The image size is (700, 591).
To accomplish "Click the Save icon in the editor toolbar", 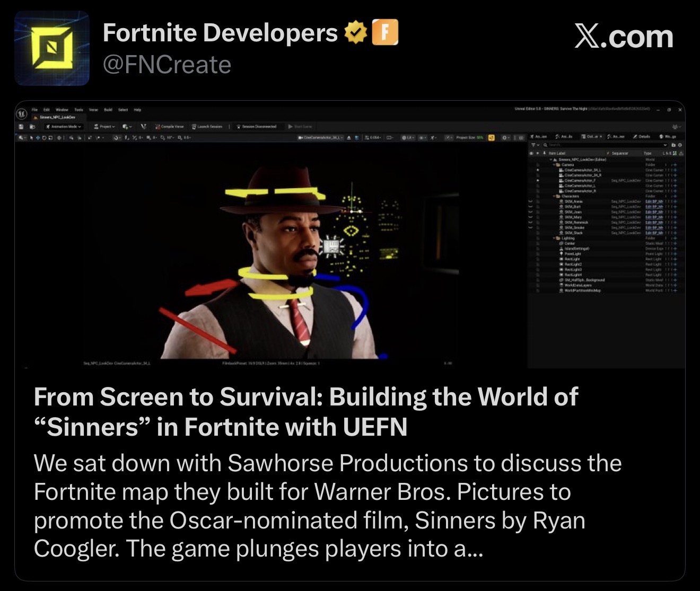I will [x=21, y=127].
